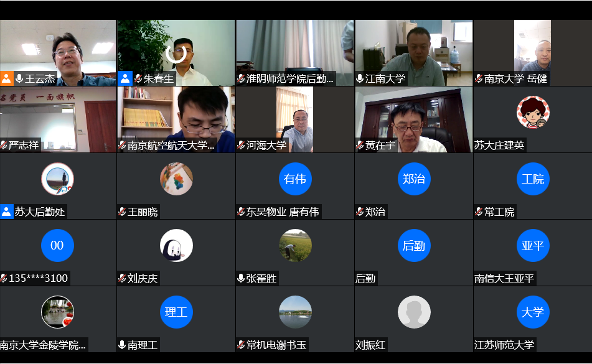Click the 苏大庄建英 name label
The image size is (592, 364).
[x=499, y=145]
